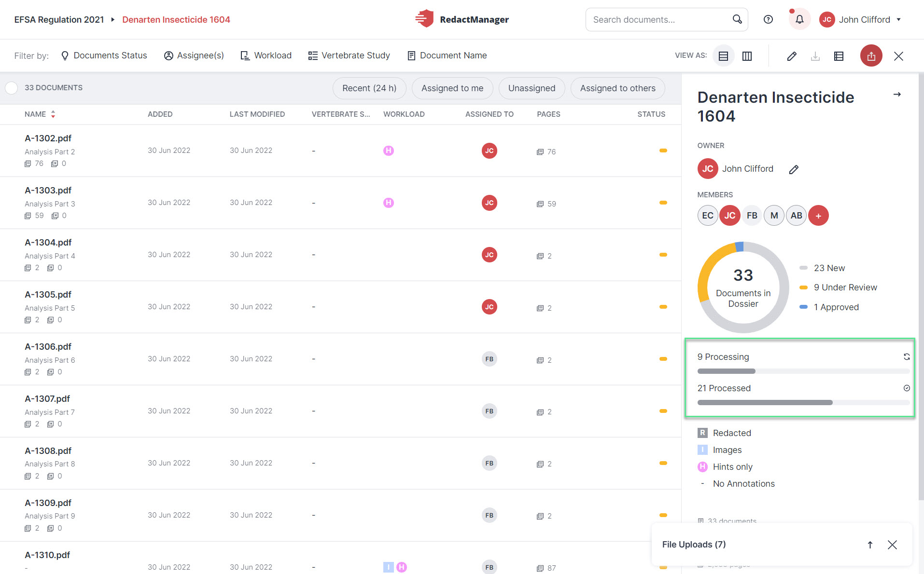Refresh the 9 Processing indicator

907,357
